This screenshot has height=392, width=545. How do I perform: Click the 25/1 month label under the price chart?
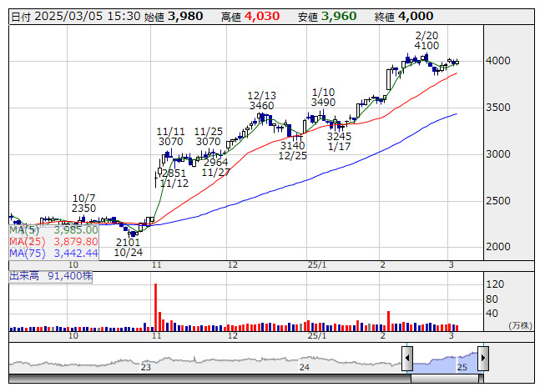click(317, 265)
